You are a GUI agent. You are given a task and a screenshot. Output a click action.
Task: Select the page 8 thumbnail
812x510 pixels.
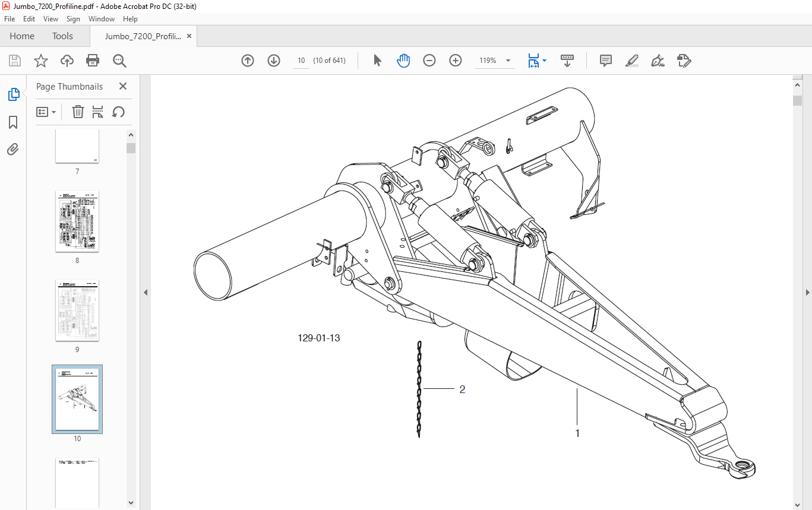tap(77, 221)
